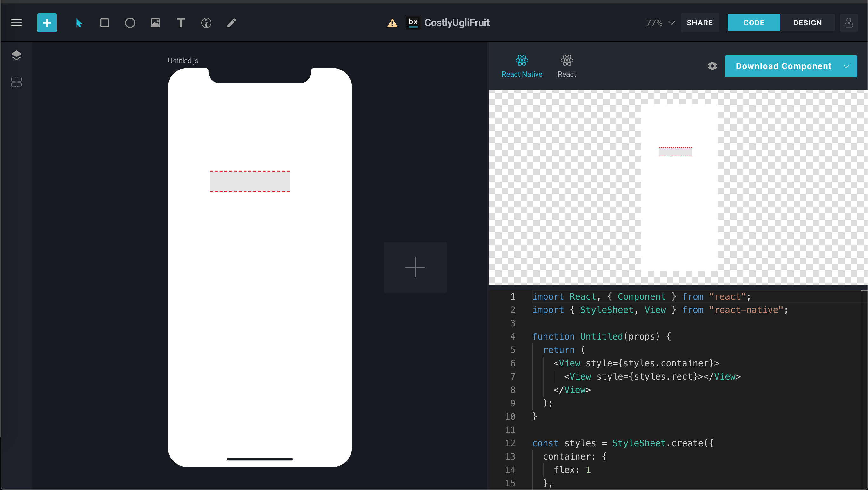Select the Text tool
This screenshot has height=490, width=868.
point(181,23)
